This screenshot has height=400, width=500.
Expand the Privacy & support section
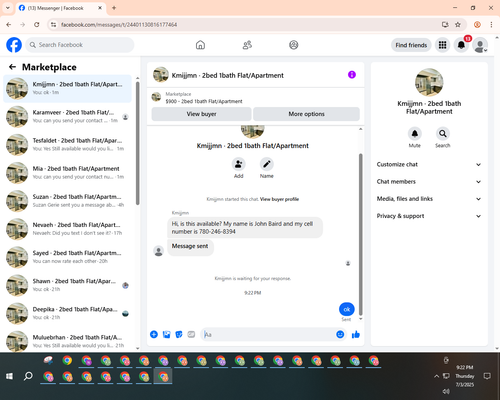429,216
